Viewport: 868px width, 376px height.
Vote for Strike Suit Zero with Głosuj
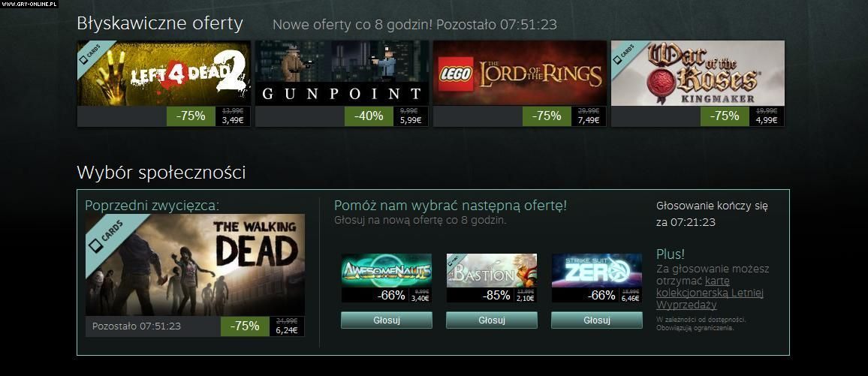pos(597,320)
